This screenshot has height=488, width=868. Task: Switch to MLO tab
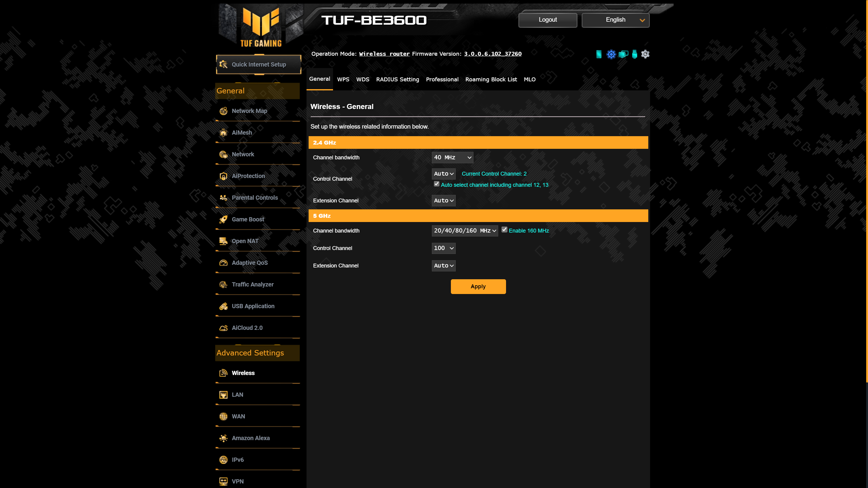coord(529,79)
